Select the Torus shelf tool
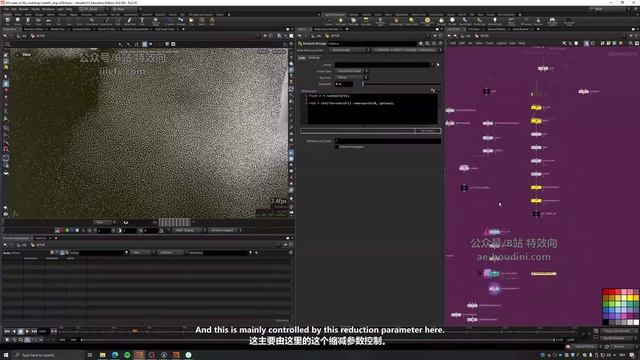 (x=38, y=21)
